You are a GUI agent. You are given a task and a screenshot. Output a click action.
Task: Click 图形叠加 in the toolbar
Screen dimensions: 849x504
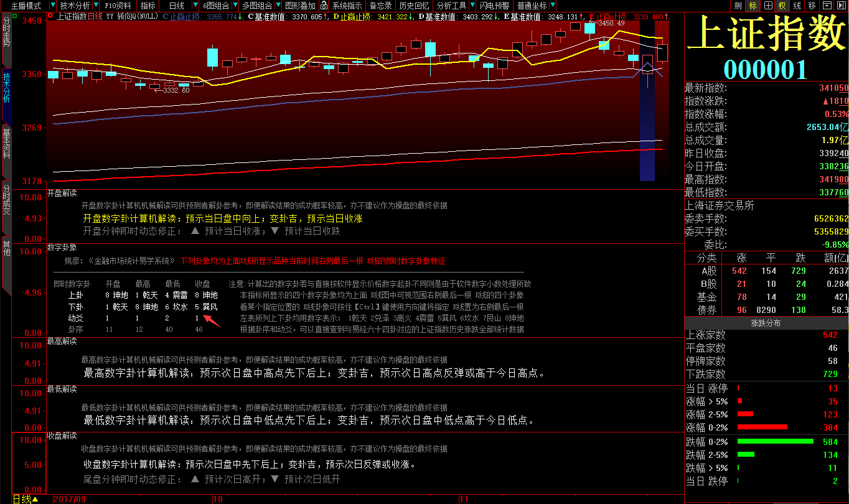coord(301,6)
